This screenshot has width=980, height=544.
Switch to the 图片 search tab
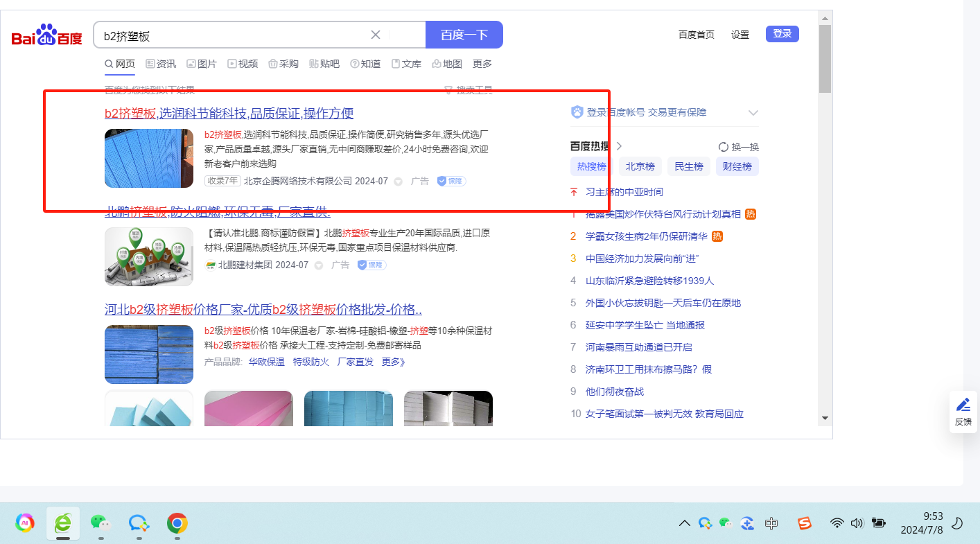coord(202,64)
